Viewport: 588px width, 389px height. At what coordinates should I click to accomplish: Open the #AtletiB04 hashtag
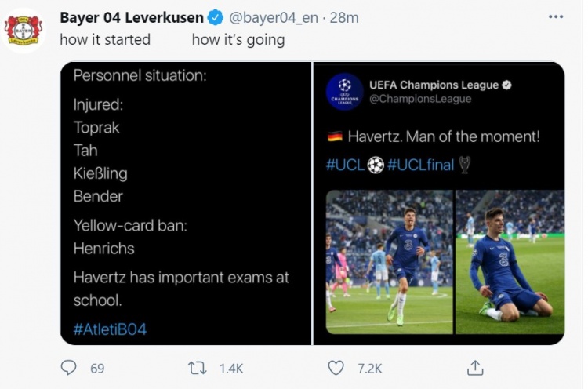click(x=110, y=329)
